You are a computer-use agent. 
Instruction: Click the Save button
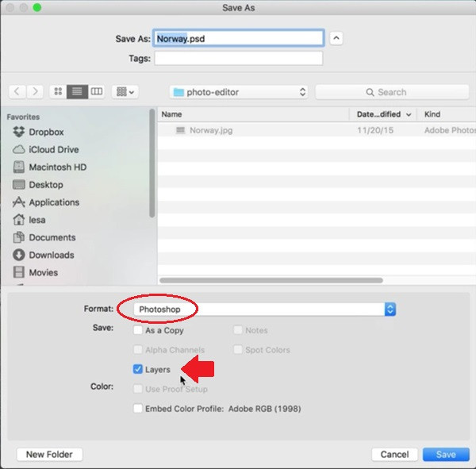(x=445, y=455)
